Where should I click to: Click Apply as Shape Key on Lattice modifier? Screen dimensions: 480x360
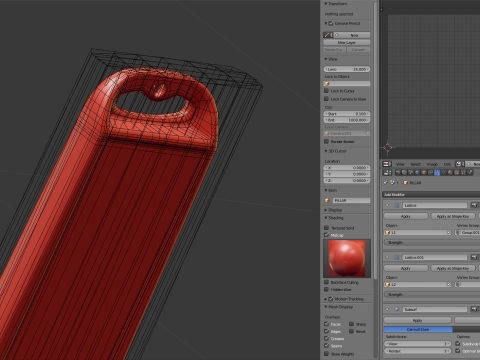point(453,216)
